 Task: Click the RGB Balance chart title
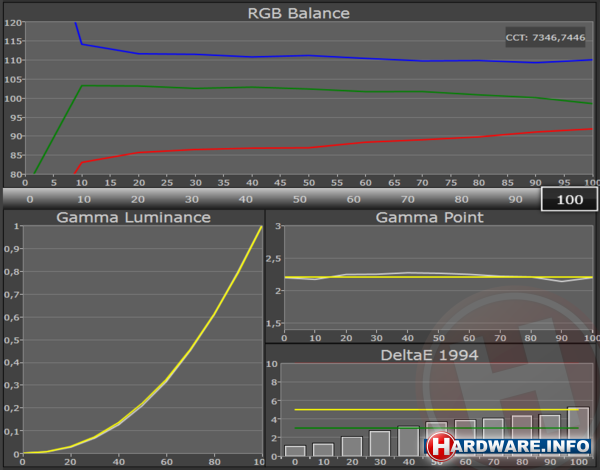[298, 13]
